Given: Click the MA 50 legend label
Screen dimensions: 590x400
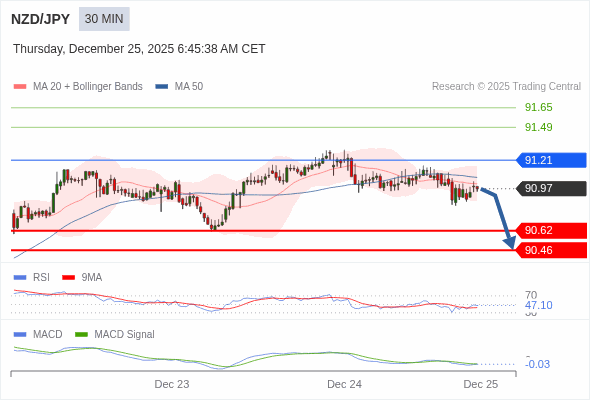Looking at the screenshot, I should pyautogui.click(x=189, y=87).
